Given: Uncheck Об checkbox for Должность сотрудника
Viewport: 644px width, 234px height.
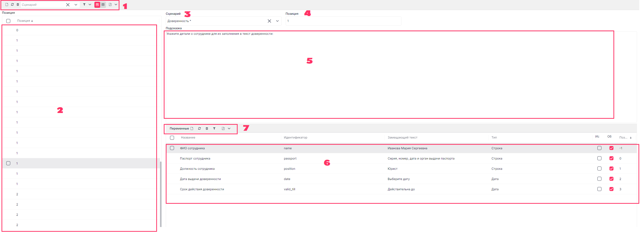Looking at the screenshot, I should point(611,168).
